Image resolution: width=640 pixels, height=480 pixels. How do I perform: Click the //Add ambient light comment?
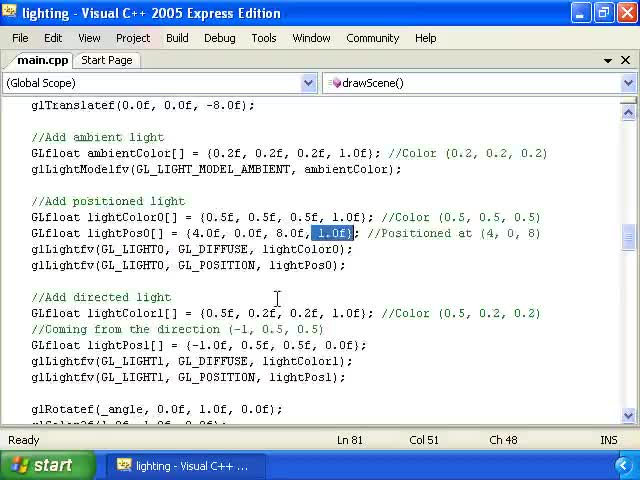coord(98,137)
